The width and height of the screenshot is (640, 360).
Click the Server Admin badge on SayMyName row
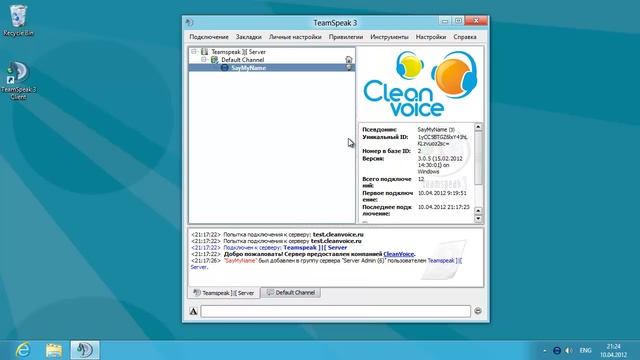[x=349, y=67]
